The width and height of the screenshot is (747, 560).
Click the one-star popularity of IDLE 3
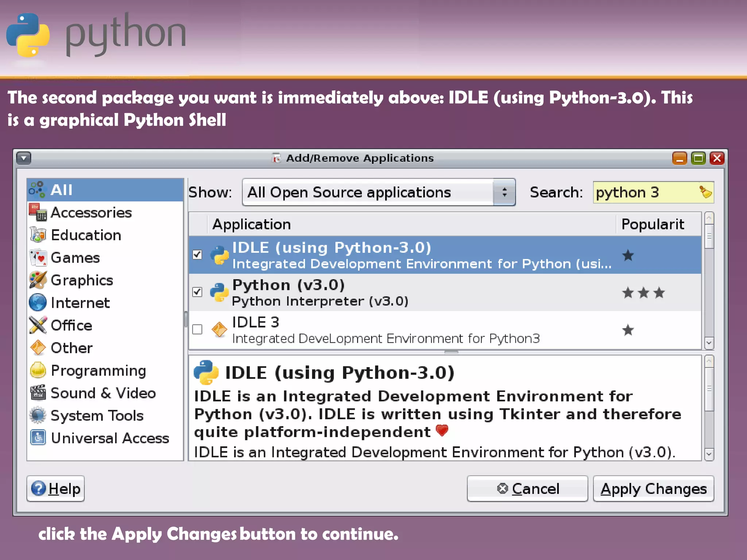tap(628, 330)
